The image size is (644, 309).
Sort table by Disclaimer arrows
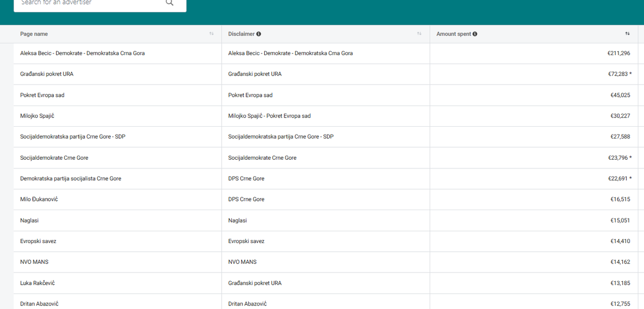coord(419,34)
